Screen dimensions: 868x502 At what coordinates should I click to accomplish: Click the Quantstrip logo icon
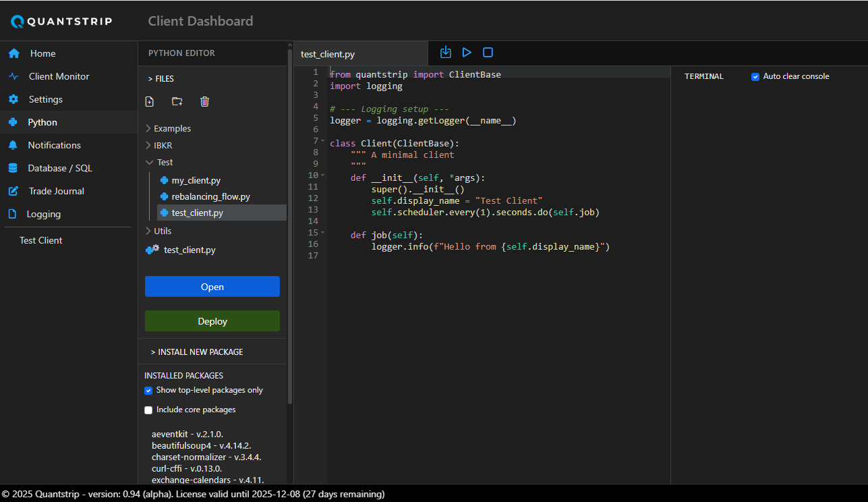tap(17, 22)
